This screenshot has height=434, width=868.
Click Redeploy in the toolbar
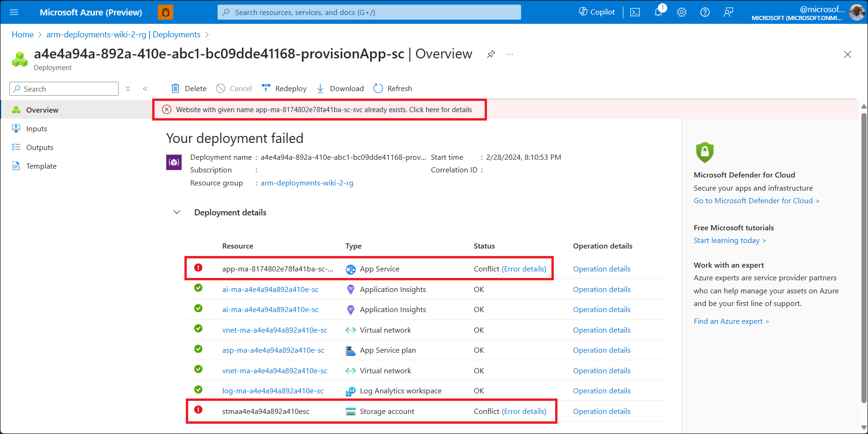pyautogui.click(x=284, y=89)
